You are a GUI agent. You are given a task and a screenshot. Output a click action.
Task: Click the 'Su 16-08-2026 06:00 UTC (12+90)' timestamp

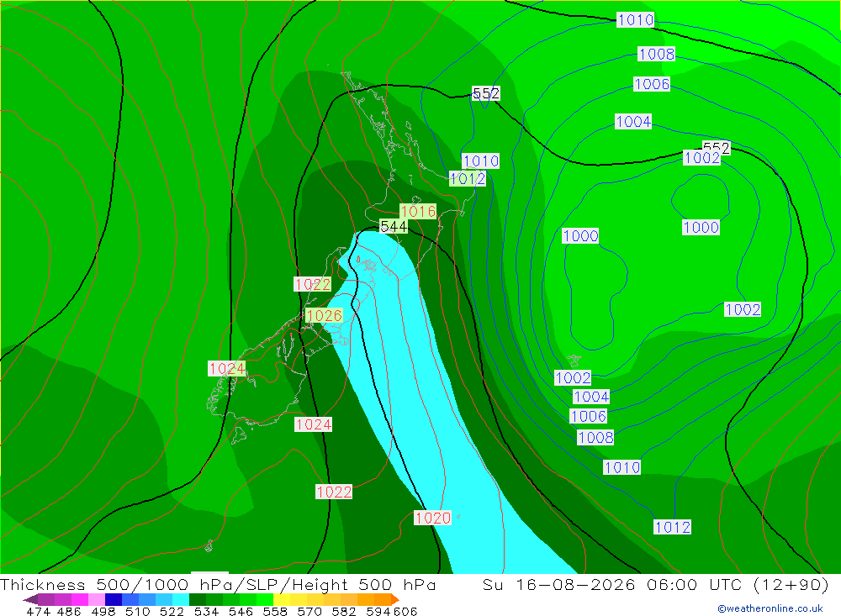coord(655,584)
